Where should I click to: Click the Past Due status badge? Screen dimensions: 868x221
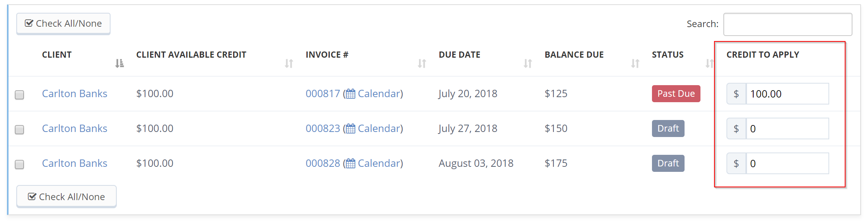coord(676,94)
